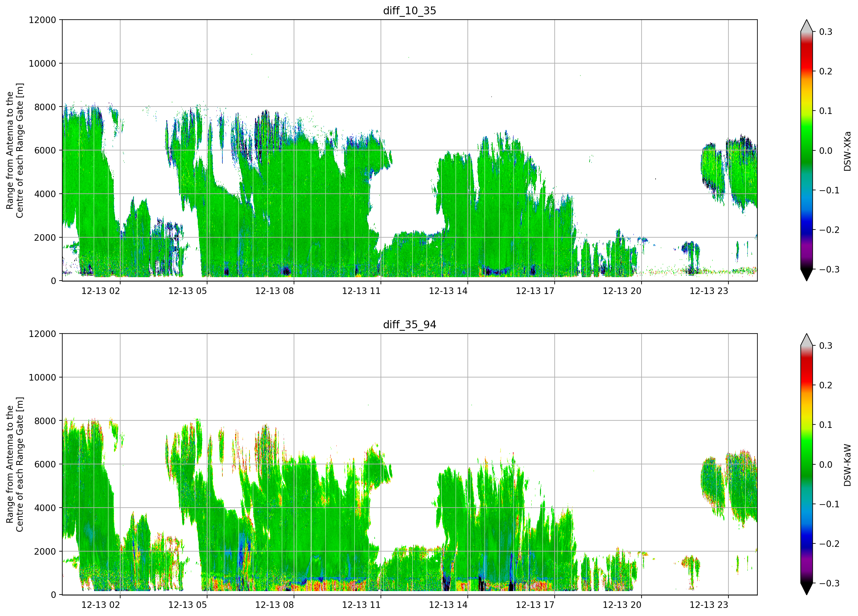This screenshot has width=858, height=616.
Task: Click the y-axis range label of diff_10_35 plot
Action: 15,151
